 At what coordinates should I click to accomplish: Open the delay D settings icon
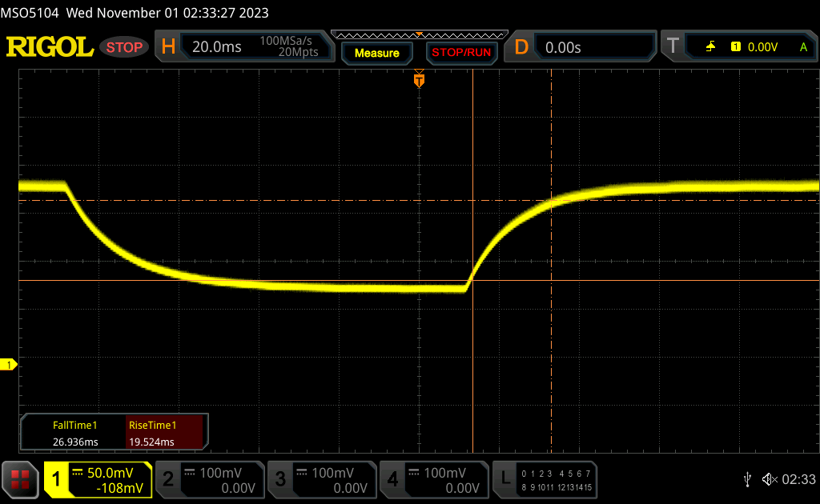tap(521, 47)
